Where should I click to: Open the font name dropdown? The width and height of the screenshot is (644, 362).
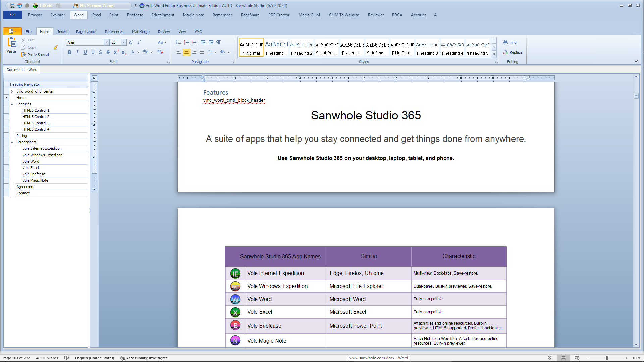(x=107, y=42)
